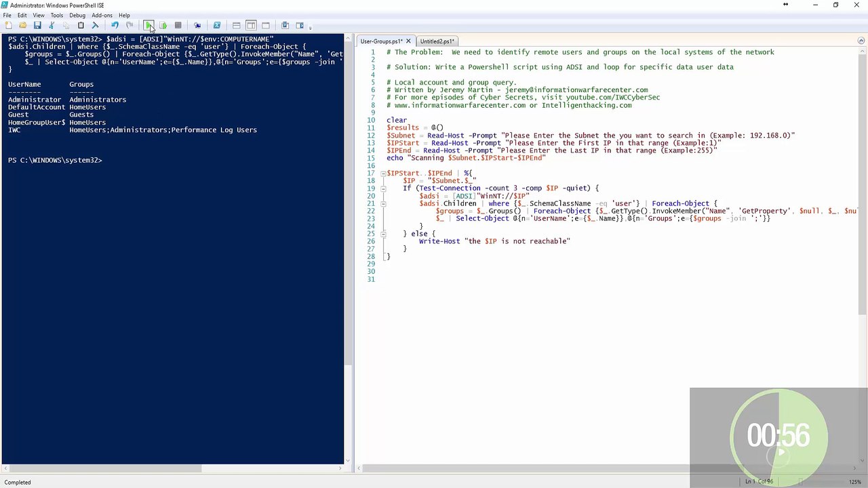Collapse the If block at line 19
This screenshot has height=488, width=868.
[x=383, y=188]
